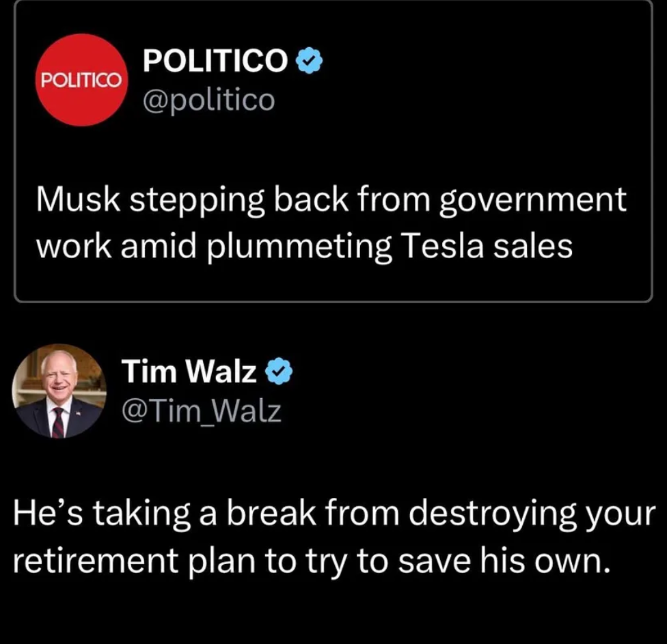Open the POLITICO display name
Image resolution: width=667 pixels, height=644 pixels.
click(215, 60)
